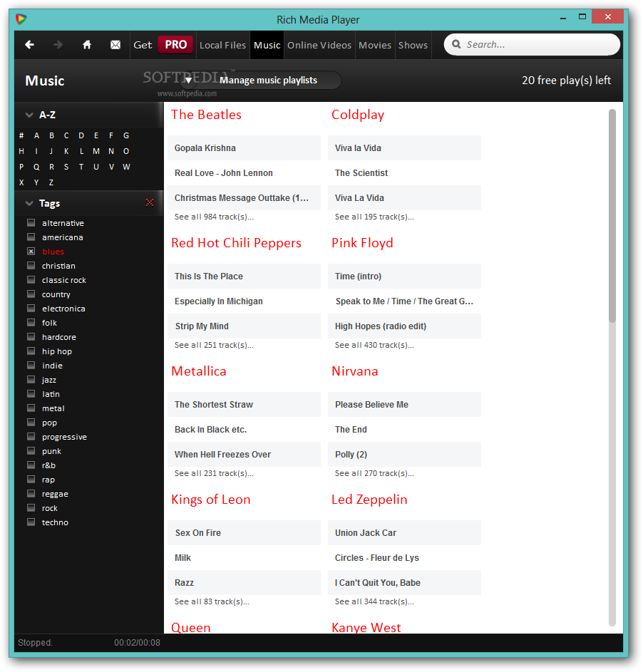The image size is (643, 672).
Task: Play the track The Scientist
Action: point(404,172)
